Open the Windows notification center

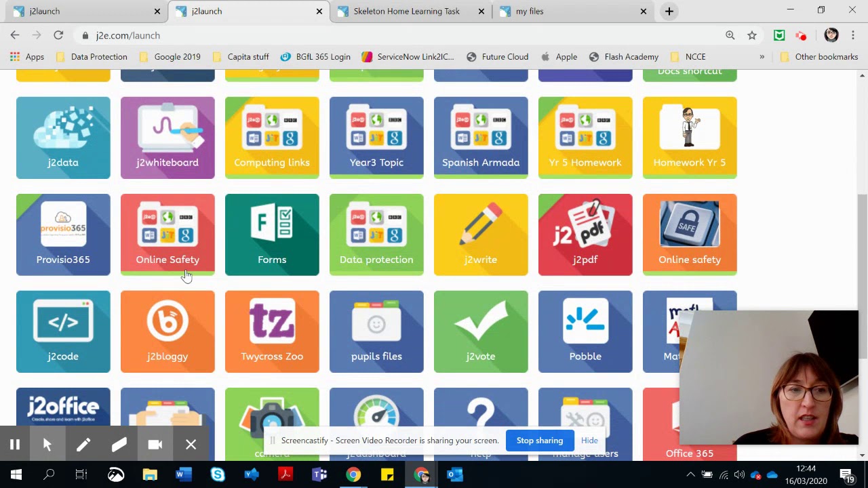point(847,474)
